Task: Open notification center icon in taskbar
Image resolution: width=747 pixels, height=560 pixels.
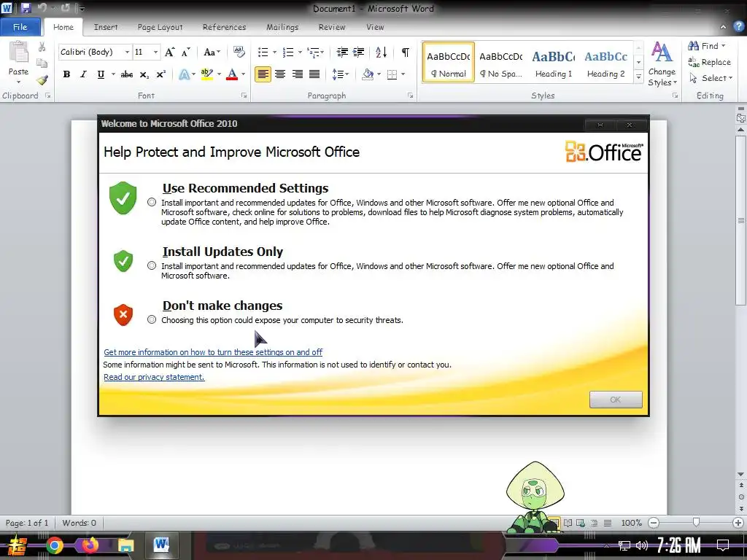Action: pos(723,545)
